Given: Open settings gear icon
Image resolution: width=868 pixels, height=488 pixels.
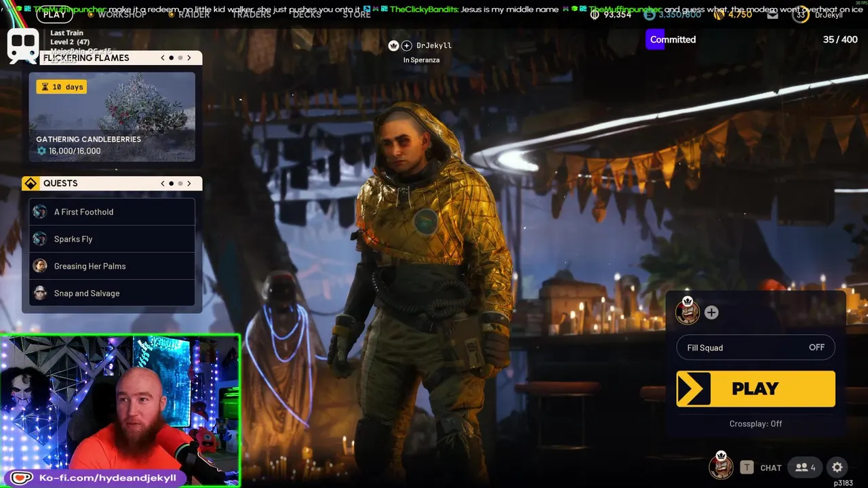Looking at the screenshot, I should pos(837,467).
